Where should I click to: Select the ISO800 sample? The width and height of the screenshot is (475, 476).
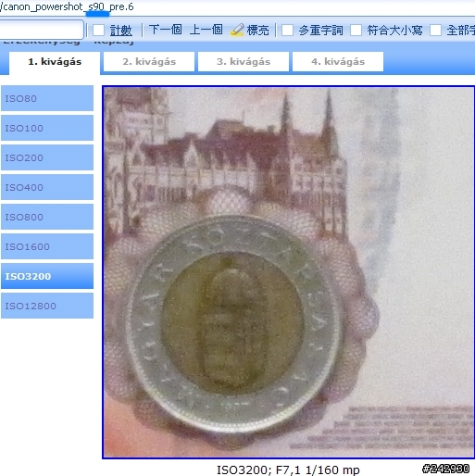(x=47, y=217)
